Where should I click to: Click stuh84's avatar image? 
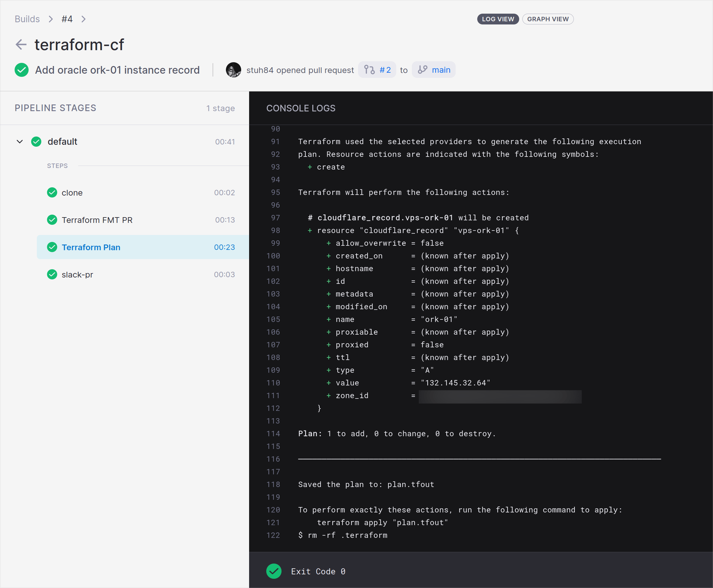click(233, 70)
